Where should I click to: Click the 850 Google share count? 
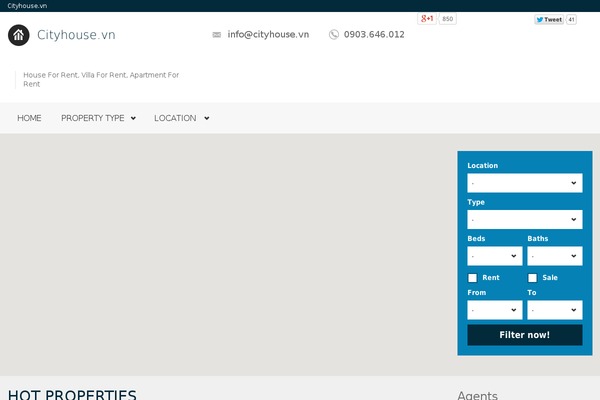tap(447, 19)
